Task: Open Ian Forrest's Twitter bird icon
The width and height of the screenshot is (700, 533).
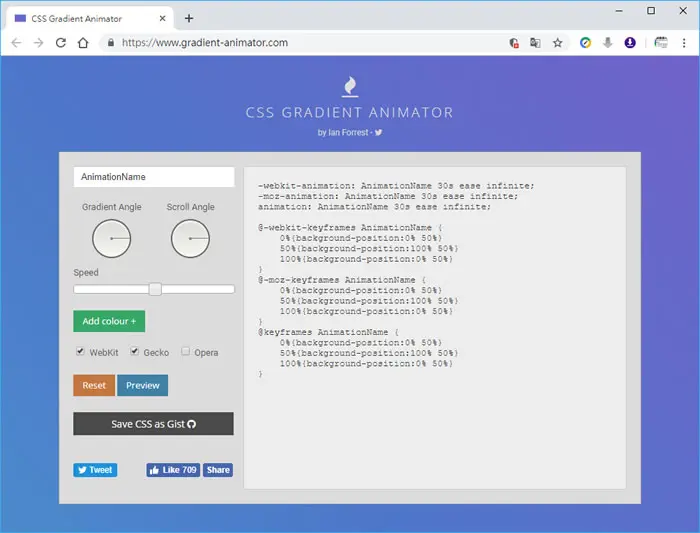Action: (379, 132)
